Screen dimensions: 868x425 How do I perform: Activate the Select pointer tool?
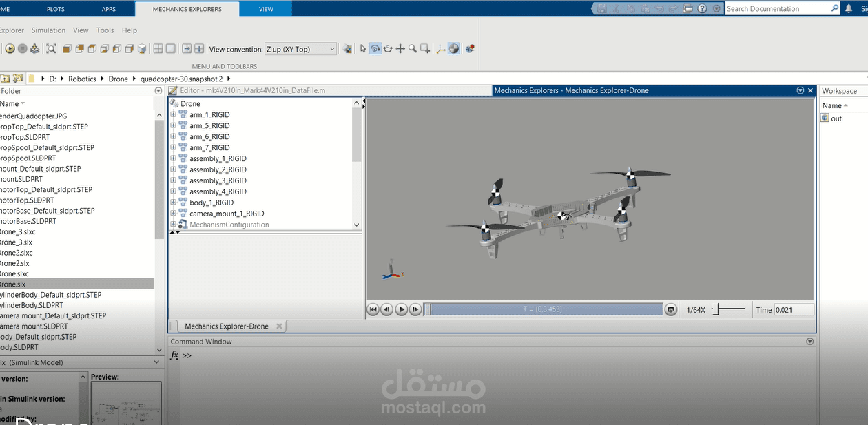click(x=363, y=49)
